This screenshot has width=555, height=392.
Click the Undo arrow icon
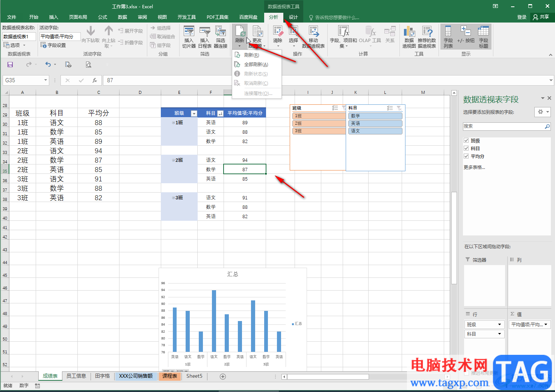48,65
